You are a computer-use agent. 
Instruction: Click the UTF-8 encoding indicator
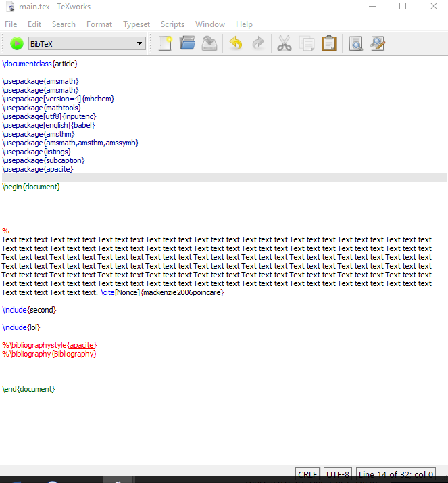pyautogui.click(x=338, y=474)
